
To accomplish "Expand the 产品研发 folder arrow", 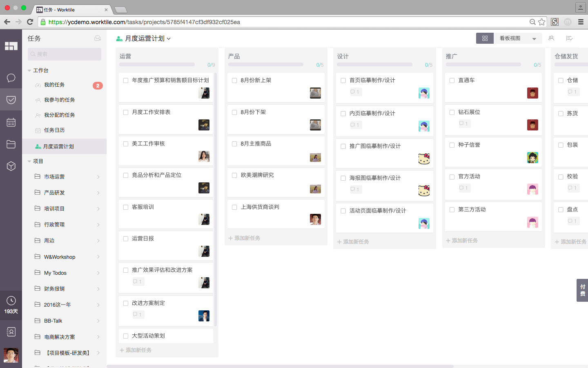I will point(98,193).
